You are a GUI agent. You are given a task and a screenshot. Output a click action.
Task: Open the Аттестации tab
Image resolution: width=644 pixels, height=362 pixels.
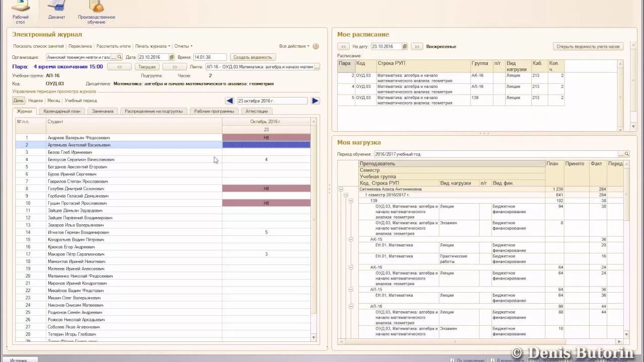click(x=257, y=111)
